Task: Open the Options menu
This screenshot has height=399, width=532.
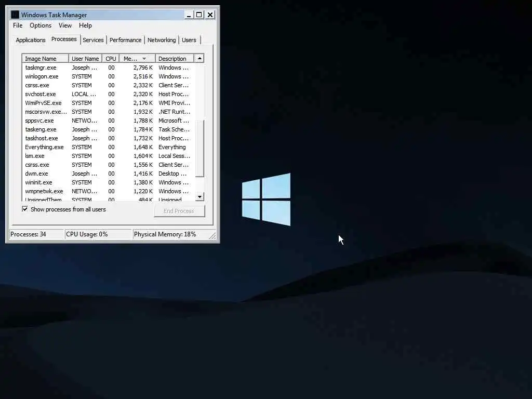Action: (41, 25)
